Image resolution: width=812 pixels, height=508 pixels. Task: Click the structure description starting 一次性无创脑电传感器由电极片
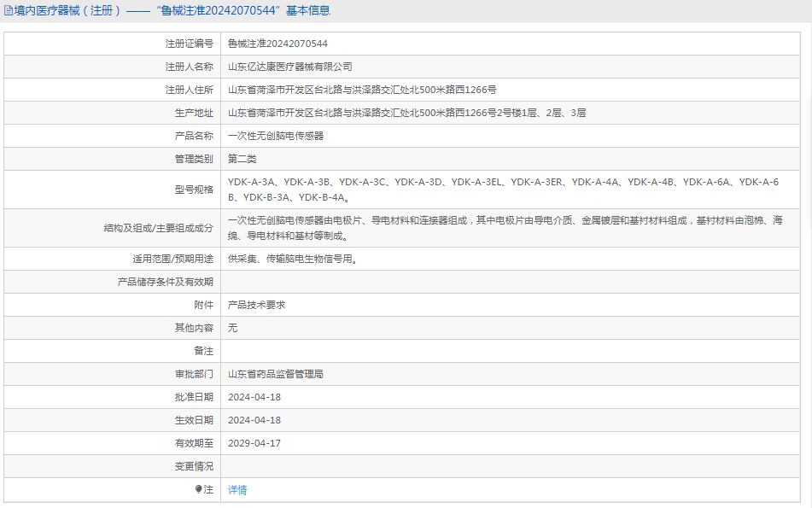(x=505, y=228)
